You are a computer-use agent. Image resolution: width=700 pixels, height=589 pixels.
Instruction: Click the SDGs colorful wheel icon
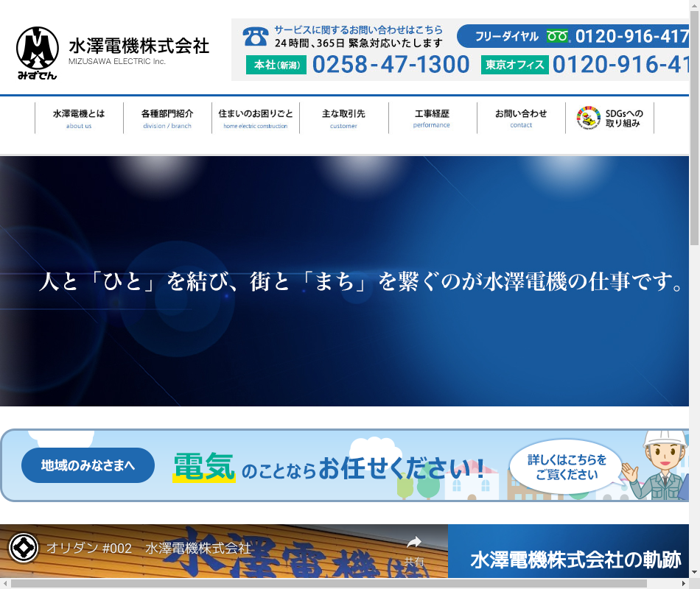click(x=588, y=118)
